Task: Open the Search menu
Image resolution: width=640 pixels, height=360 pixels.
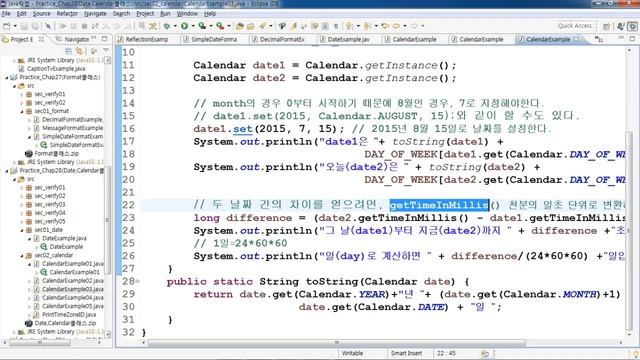Action: click(x=121, y=13)
